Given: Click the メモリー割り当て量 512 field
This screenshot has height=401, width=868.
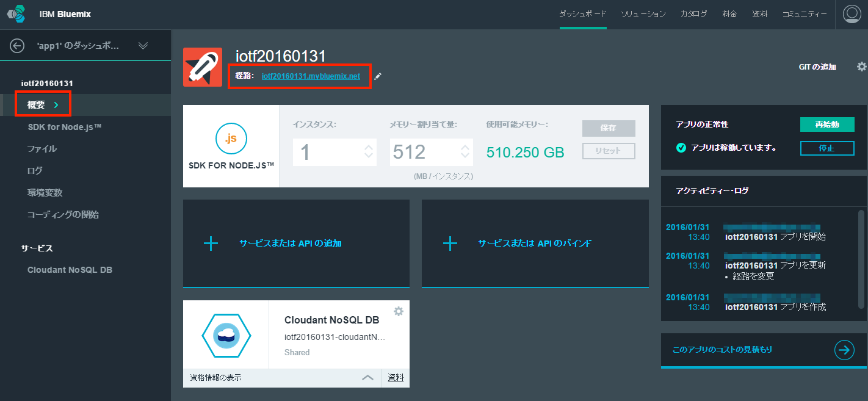Looking at the screenshot, I should click(x=431, y=152).
